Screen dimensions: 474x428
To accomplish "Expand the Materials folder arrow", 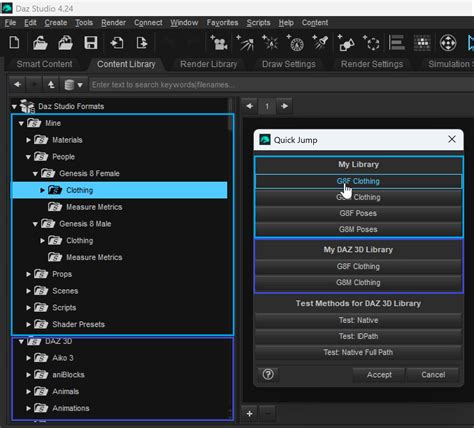I will (x=28, y=140).
